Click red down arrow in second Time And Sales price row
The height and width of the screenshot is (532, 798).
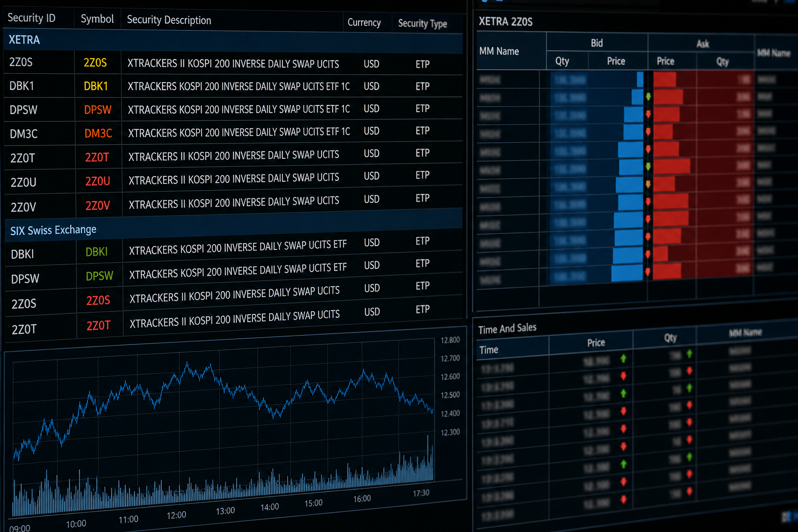click(623, 376)
